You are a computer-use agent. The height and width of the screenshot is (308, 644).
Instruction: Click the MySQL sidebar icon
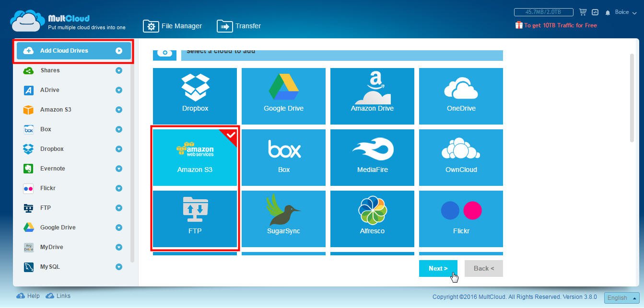(x=28, y=267)
